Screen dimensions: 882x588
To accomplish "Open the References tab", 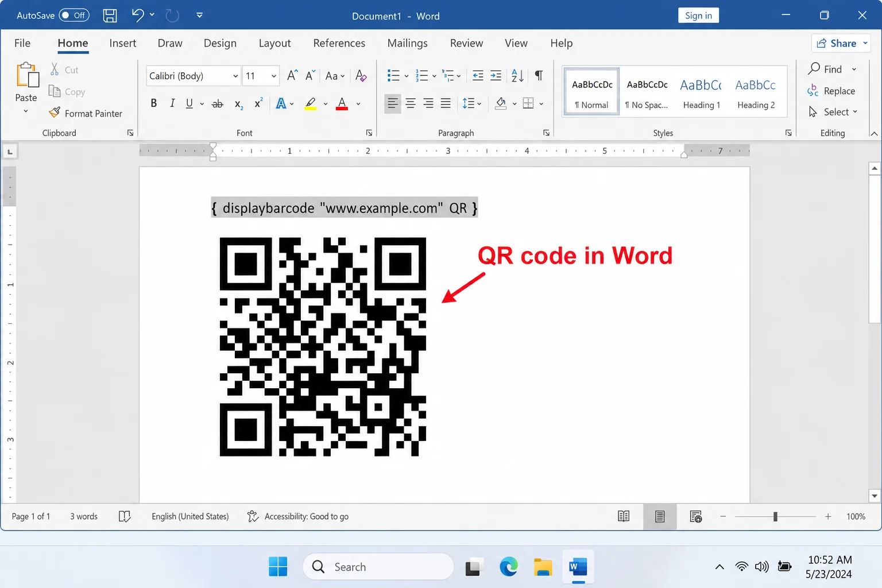I will [339, 43].
